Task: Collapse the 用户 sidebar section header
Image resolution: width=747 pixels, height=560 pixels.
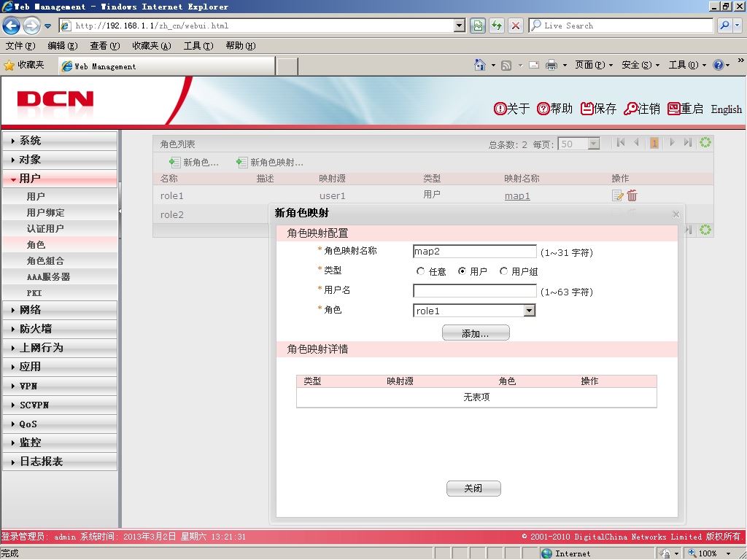Action: point(60,179)
